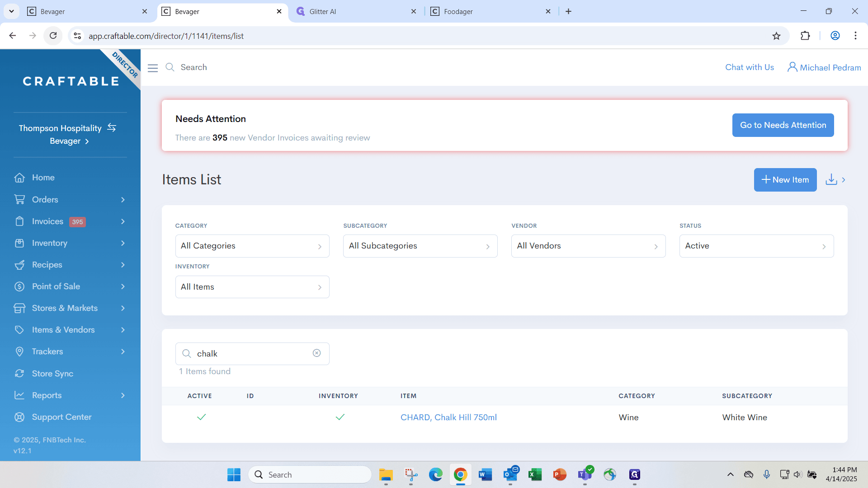Click the Recipes icon in sidebar
Image resolution: width=868 pixels, height=488 pixels.
[19, 265]
